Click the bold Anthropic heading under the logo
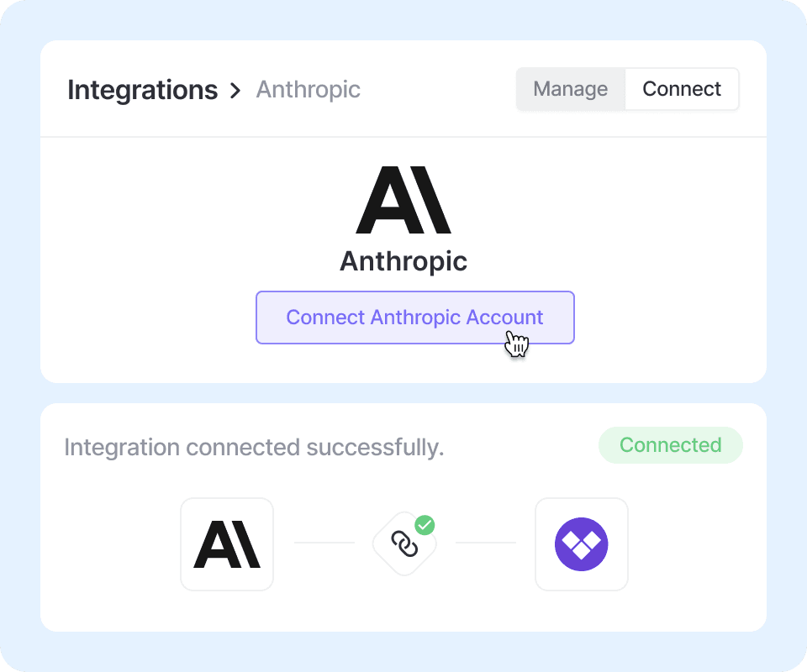Screen dimensions: 807x672 pos(403,261)
